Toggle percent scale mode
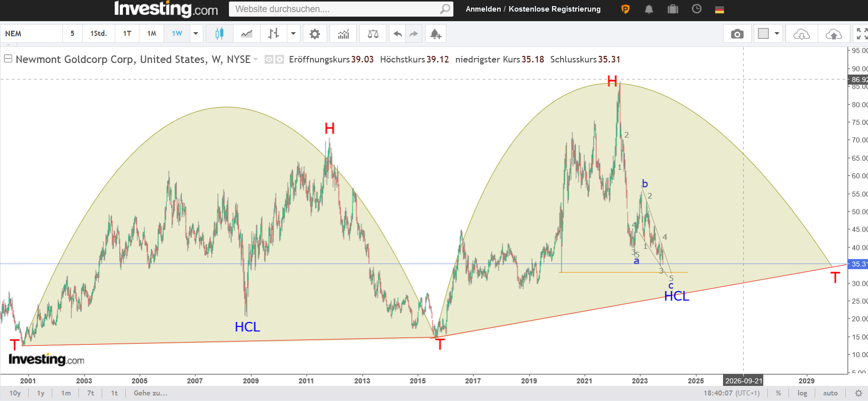Screen dimensions: 868x401 [x=778, y=393]
